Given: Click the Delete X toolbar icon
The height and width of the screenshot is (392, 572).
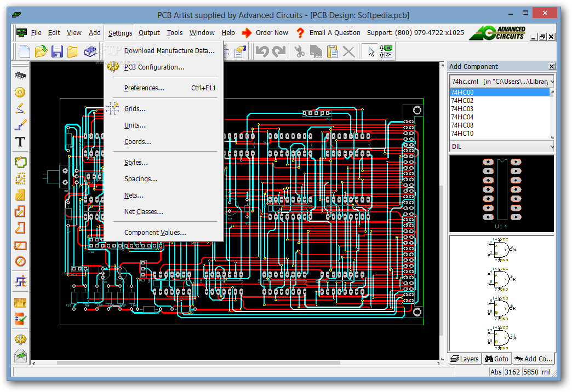Looking at the screenshot, I should coord(349,51).
